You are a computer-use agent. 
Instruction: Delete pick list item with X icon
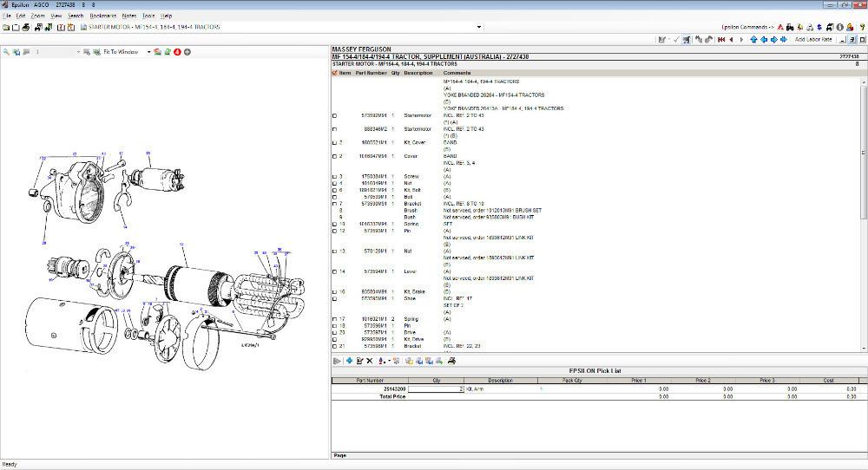tap(369, 361)
